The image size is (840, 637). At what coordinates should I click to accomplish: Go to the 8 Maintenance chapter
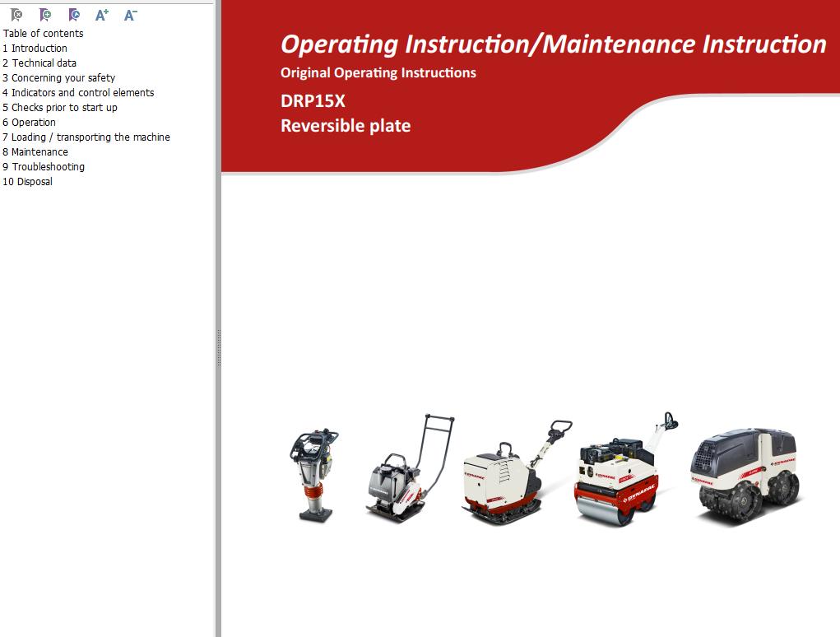point(35,152)
